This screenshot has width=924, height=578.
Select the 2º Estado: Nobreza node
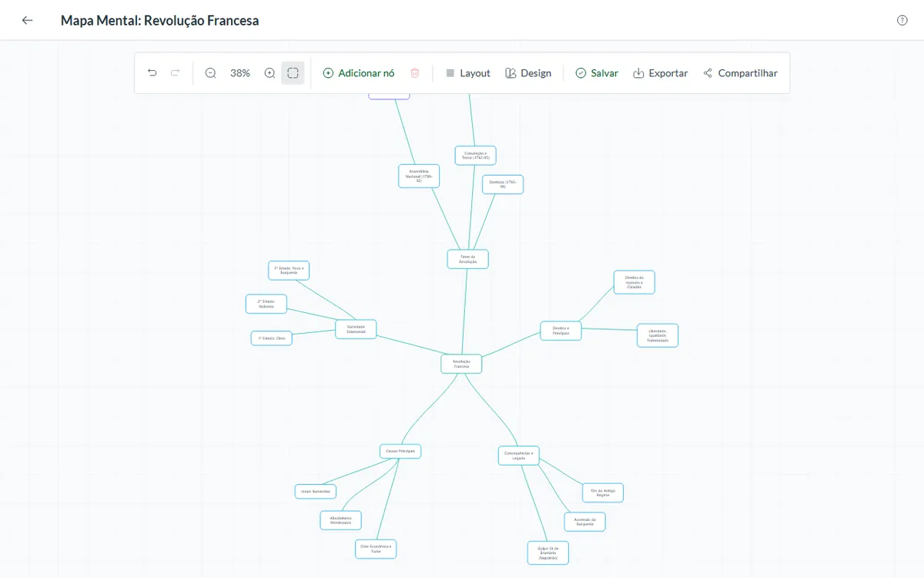(x=266, y=304)
